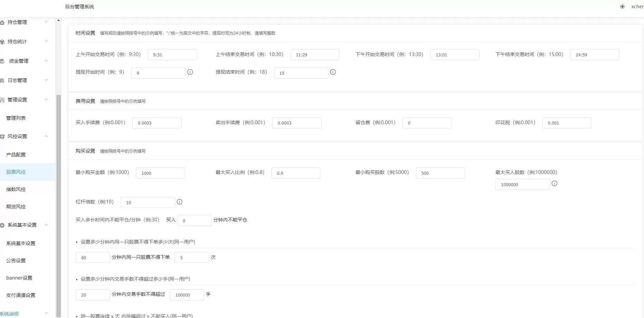Click the sidebar vertical scrollbar
The width and height of the screenshot is (644, 318).
tap(58, 204)
